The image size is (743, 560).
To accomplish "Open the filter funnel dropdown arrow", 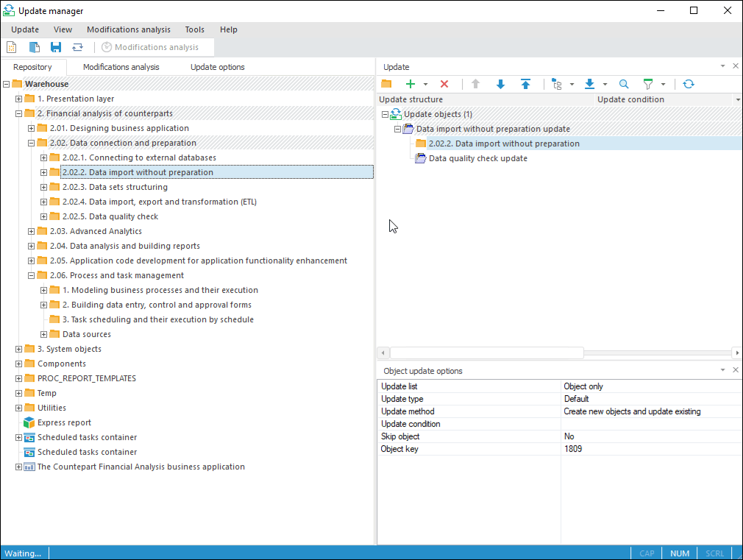I will [x=664, y=85].
